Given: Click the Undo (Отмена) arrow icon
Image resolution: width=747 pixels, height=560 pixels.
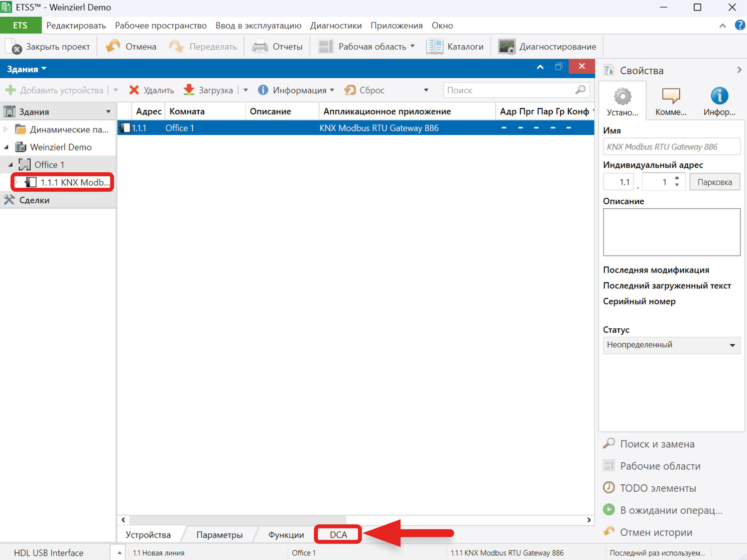Looking at the screenshot, I should click(x=113, y=46).
